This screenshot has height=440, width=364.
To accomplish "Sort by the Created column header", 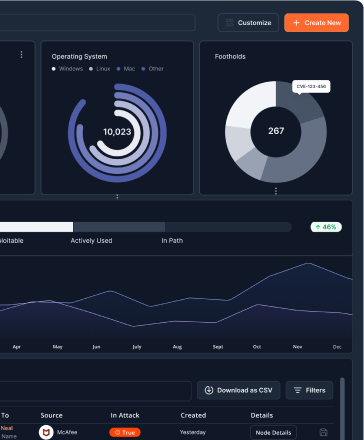I will coord(193,415).
